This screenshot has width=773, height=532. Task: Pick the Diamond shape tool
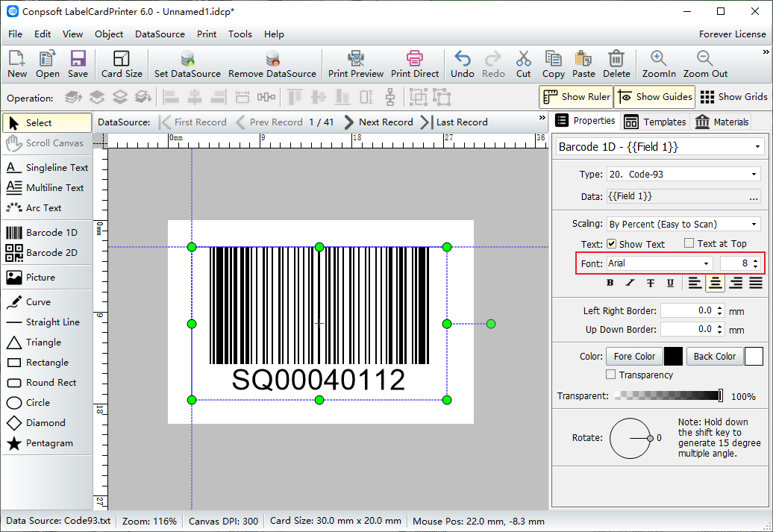click(47, 423)
